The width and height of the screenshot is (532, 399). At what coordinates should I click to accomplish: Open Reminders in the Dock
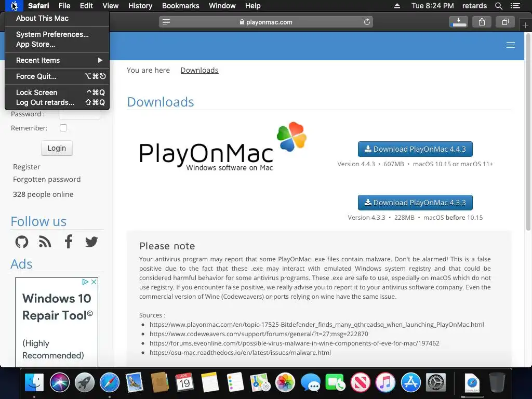(235, 382)
